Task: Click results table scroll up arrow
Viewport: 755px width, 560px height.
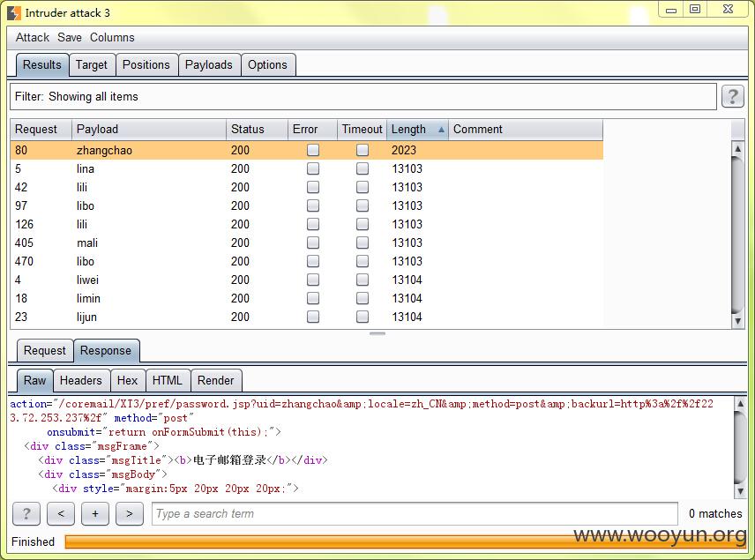Action: [737, 148]
